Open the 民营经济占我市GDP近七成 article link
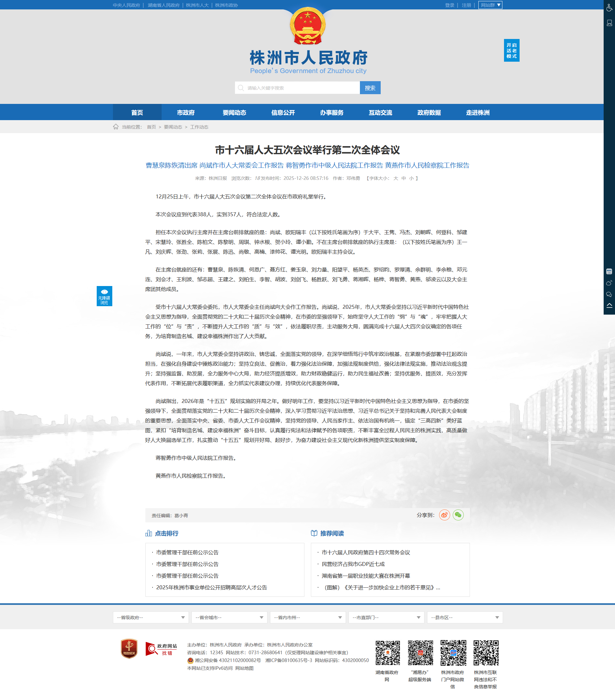The height and width of the screenshot is (700, 615). pyautogui.click(x=353, y=564)
